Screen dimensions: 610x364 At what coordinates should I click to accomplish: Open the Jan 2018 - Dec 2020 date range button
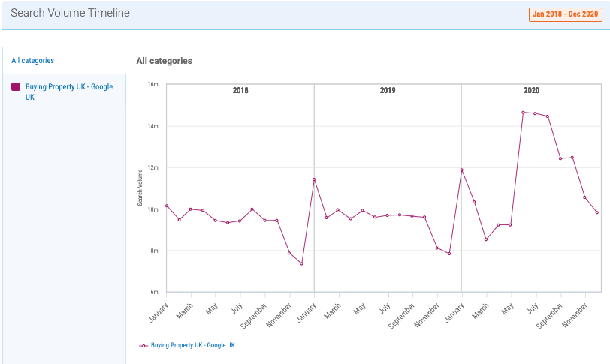click(565, 14)
